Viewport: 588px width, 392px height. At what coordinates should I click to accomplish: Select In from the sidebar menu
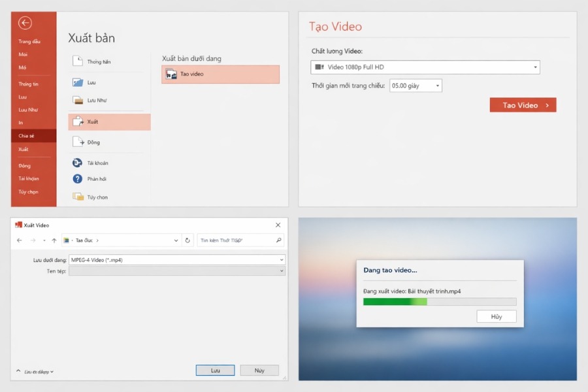(x=23, y=122)
